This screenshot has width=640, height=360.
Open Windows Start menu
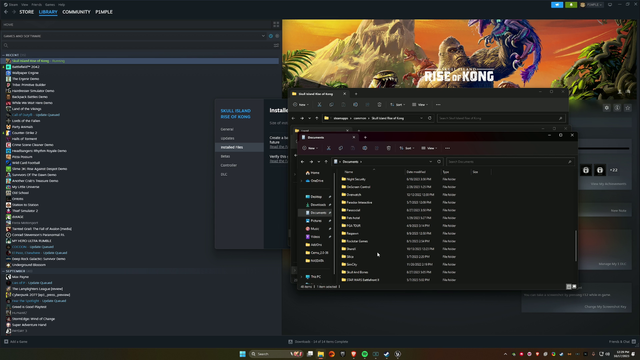242,354
